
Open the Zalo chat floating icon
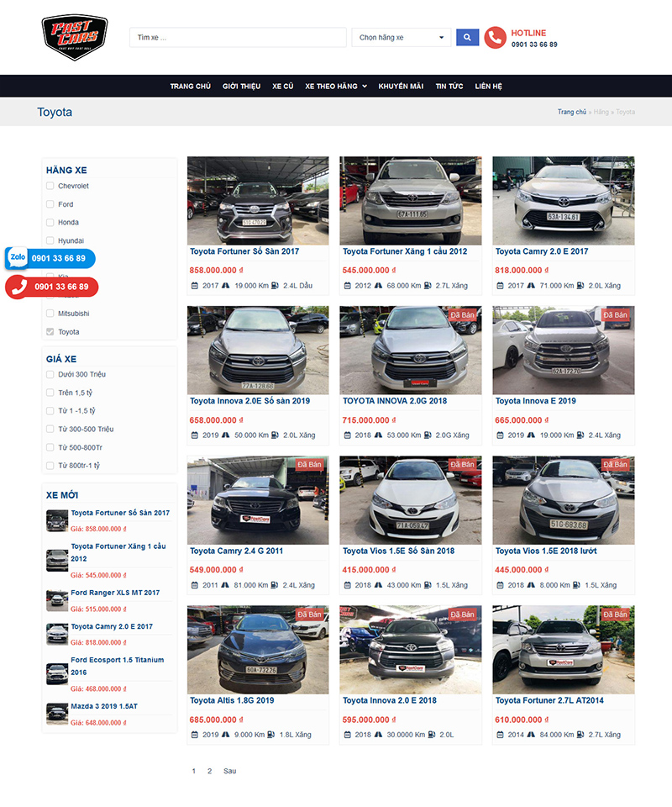point(18,258)
